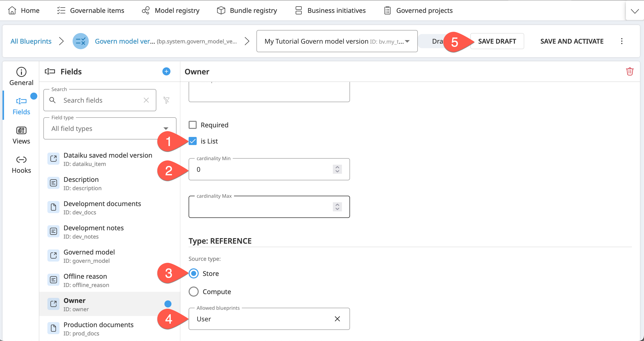Adjust the cardinality Min stepper arrows

click(337, 169)
